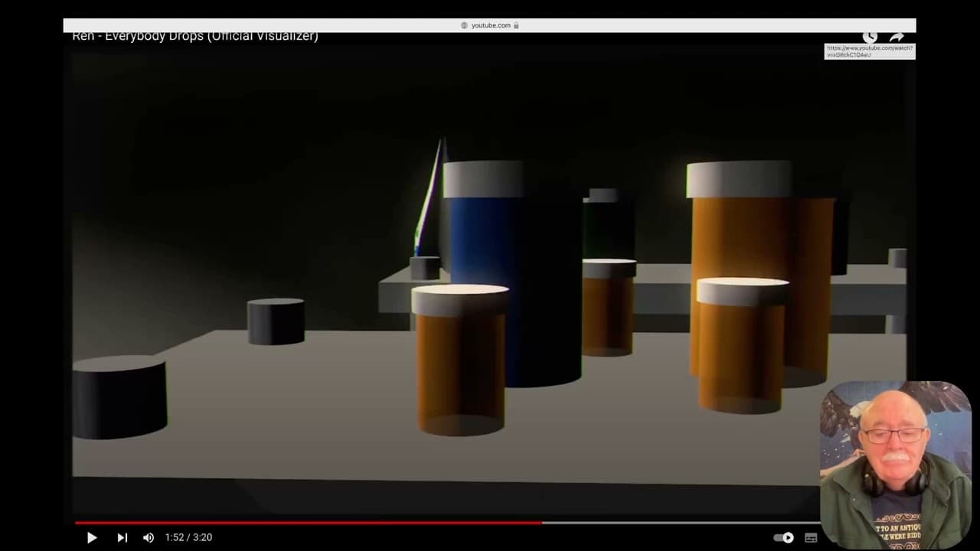The image size is (980, 551).
Task: Click the globe icon in address bar
Action: (464, 25)
